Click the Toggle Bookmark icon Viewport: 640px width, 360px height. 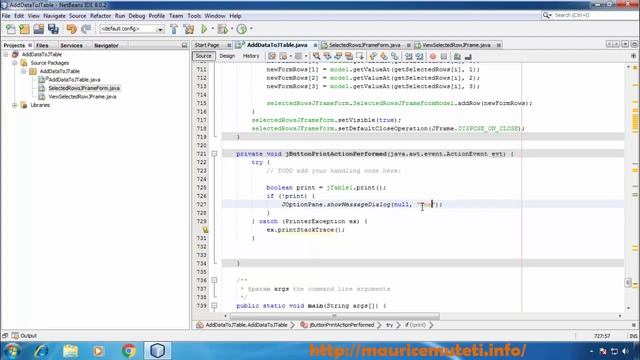point(394,56)
